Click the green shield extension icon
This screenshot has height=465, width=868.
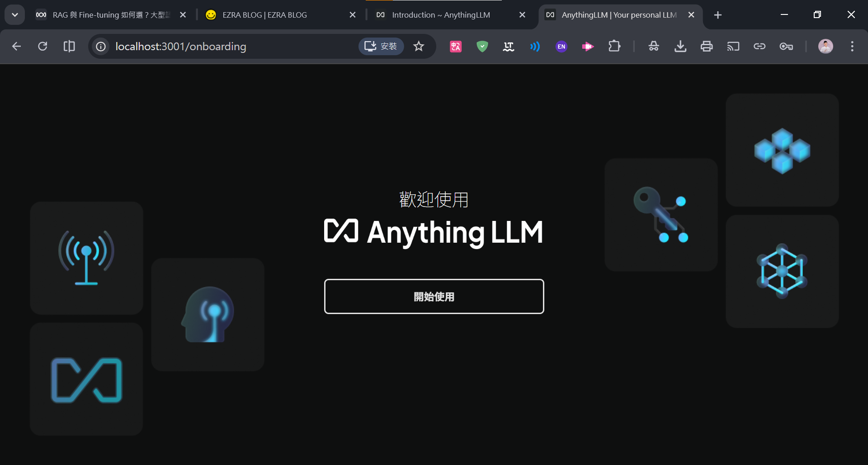pos(482,46)
